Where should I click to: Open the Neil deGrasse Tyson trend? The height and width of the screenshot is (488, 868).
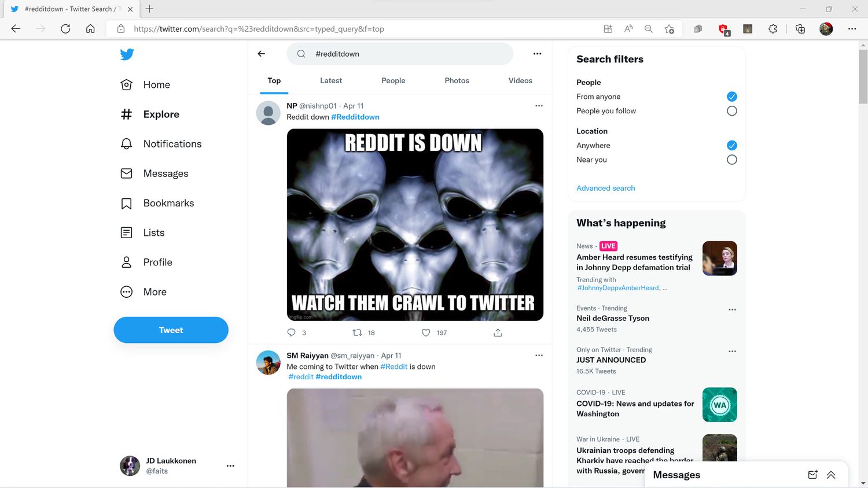613,318
